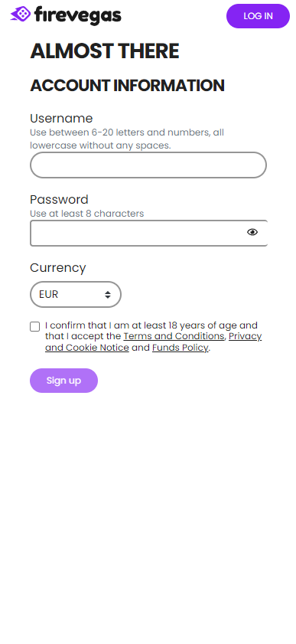Open the Funds Policy link
296x644 pixels.
180,348
